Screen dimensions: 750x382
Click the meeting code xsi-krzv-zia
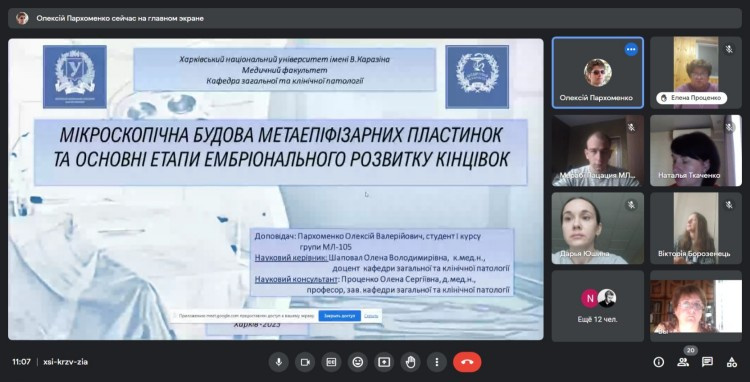[x=66, y=362]
